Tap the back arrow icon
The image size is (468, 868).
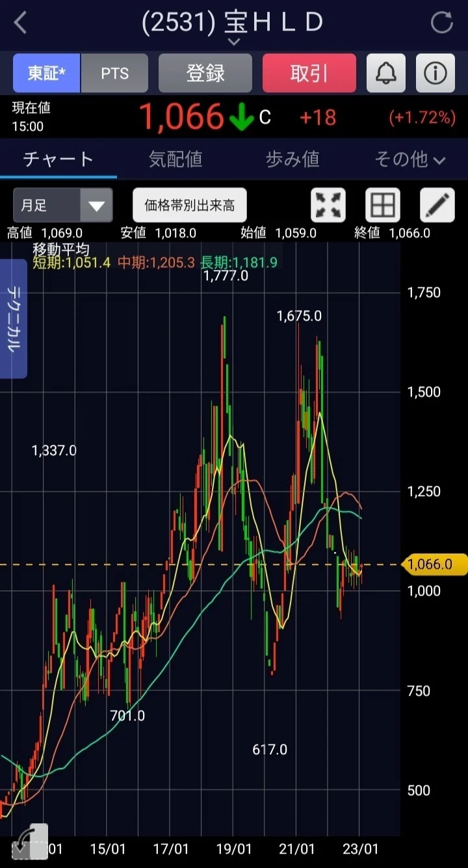coord(21,23)
